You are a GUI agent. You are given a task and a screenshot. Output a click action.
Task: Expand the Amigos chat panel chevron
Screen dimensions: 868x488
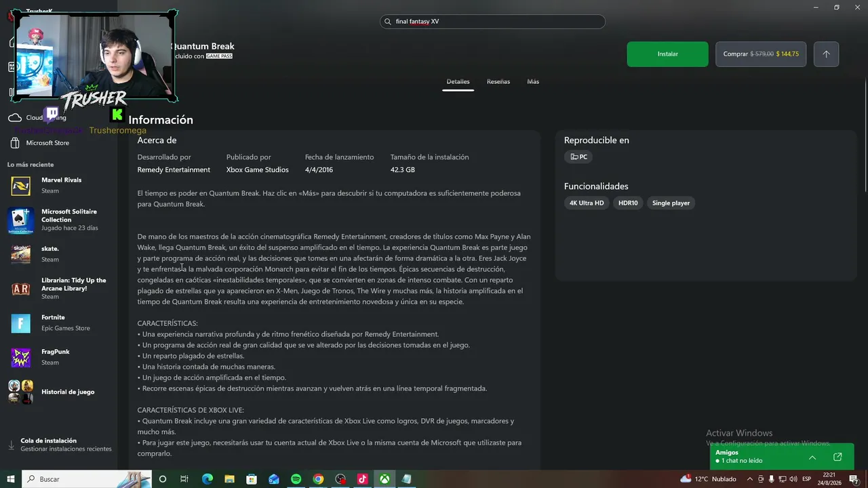[x=812, y=457]
